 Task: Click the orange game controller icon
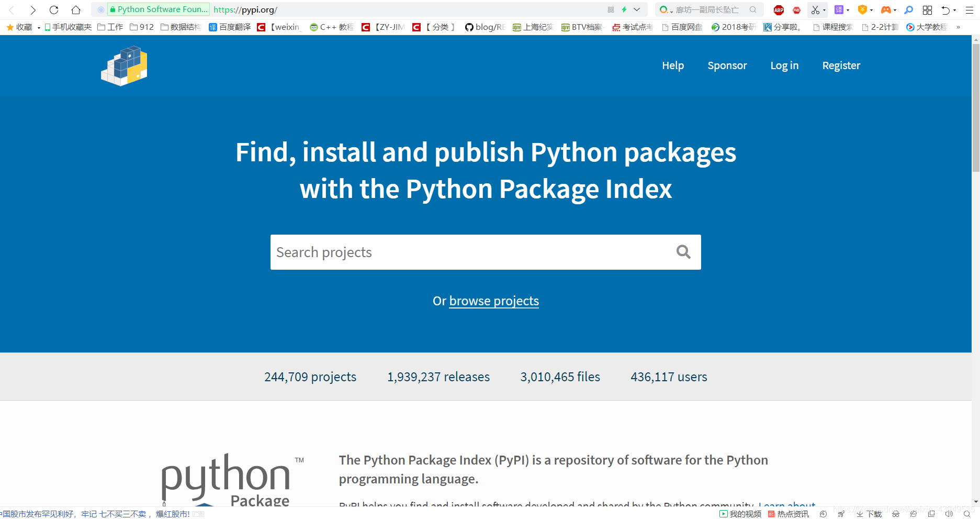[x=886, y=10]
